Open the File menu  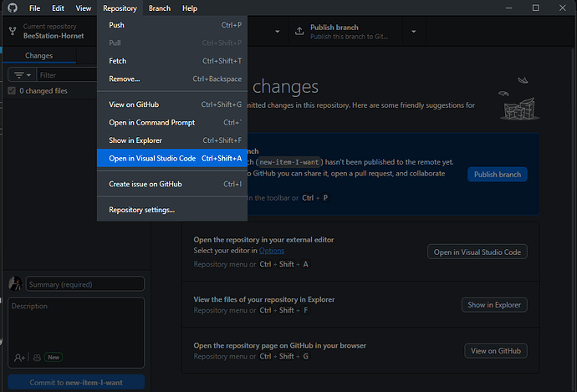[x=34, y=8]
